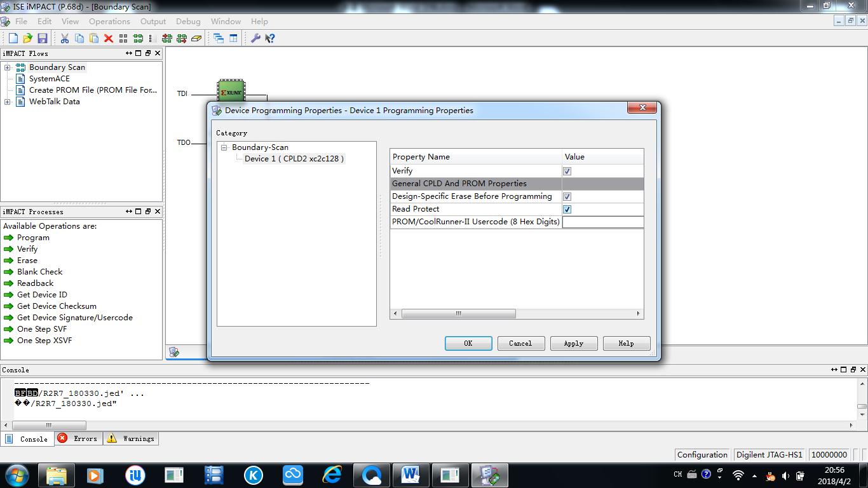This screenshot has width=868, height=488.
Task: Open the Operations menu
Action: point(109,21)
